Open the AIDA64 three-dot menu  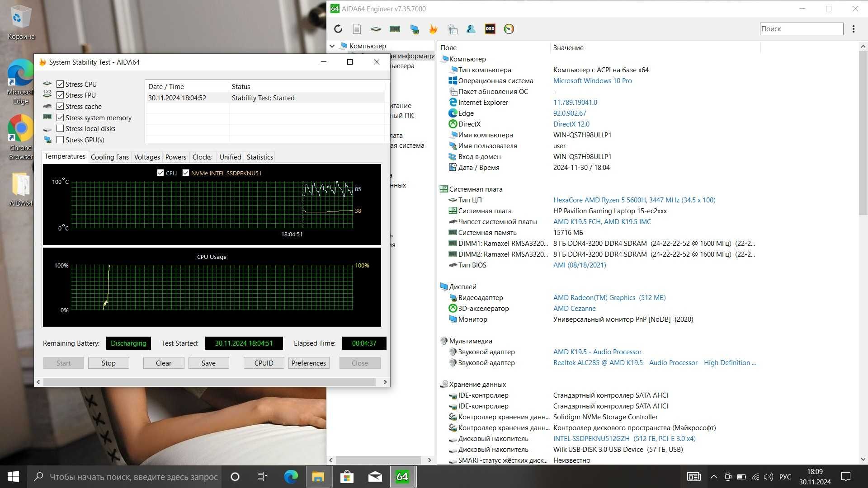pyautogui.click(x=854, y=29)
